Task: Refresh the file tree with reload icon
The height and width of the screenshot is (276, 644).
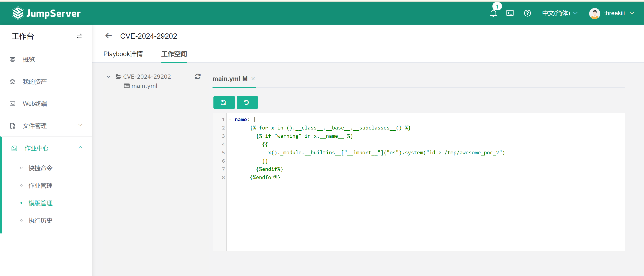Action: (x=198, y=76)
